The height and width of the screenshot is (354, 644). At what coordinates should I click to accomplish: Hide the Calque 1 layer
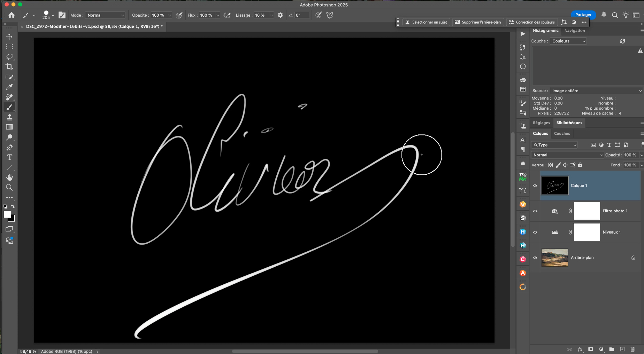535,186
